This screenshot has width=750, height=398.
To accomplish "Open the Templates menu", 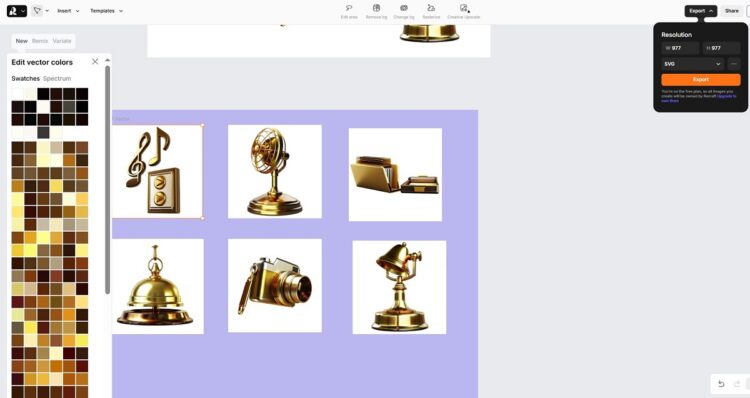I will [106, 11].
